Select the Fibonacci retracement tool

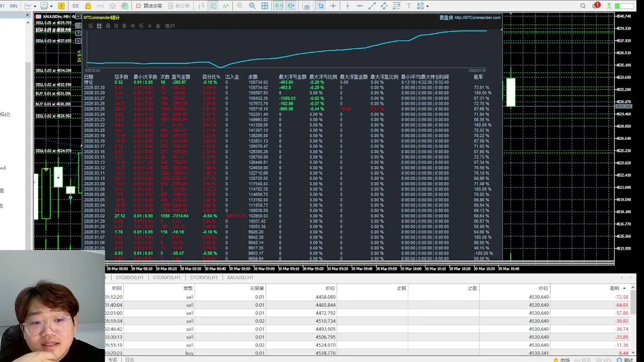(396, 6)
